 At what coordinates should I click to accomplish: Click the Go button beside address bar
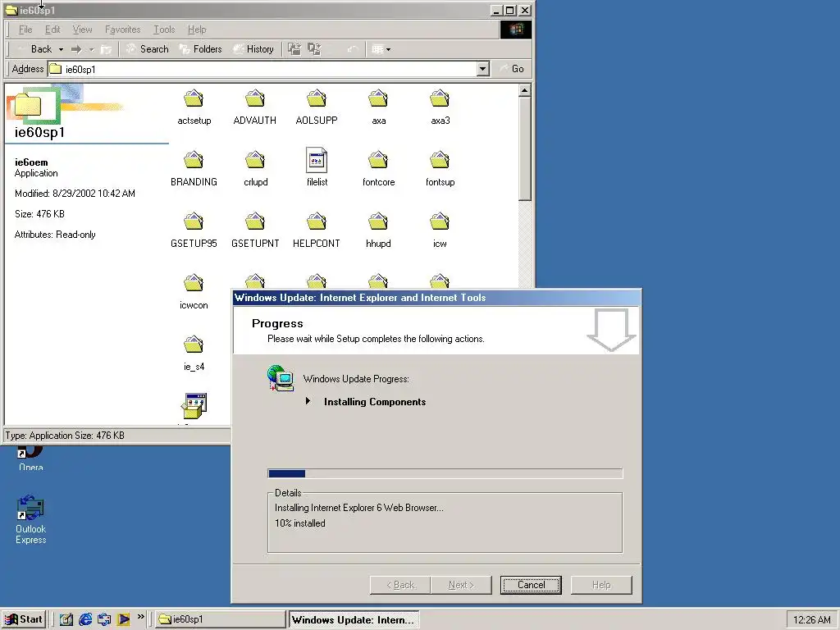tap(512, 69)
